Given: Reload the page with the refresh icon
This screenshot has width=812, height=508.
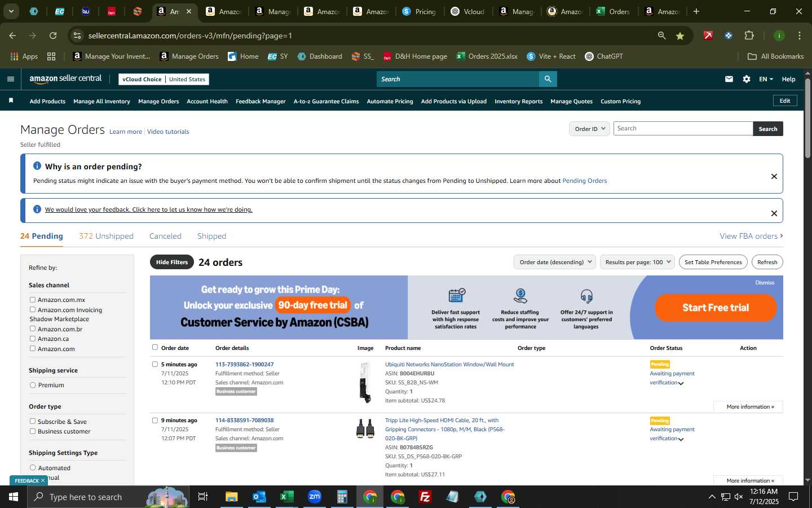Looking at the screenshot, I should click(x=53, y=36).
